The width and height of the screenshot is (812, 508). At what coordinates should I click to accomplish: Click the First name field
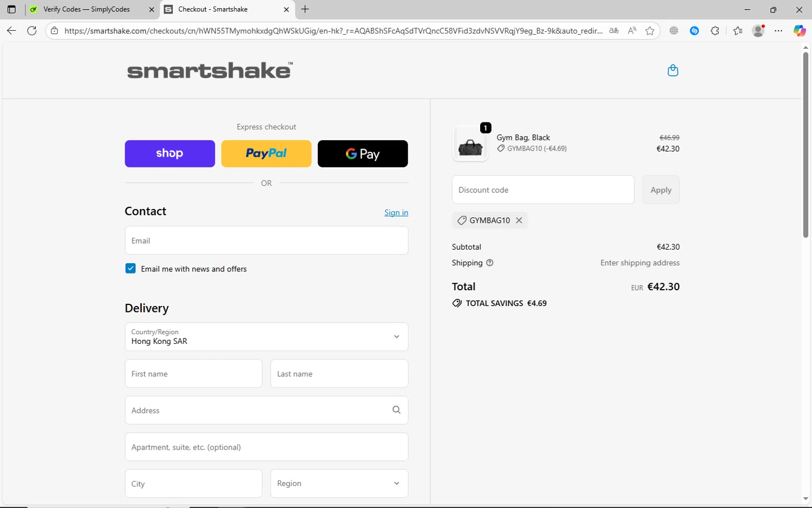pos(193,374)
